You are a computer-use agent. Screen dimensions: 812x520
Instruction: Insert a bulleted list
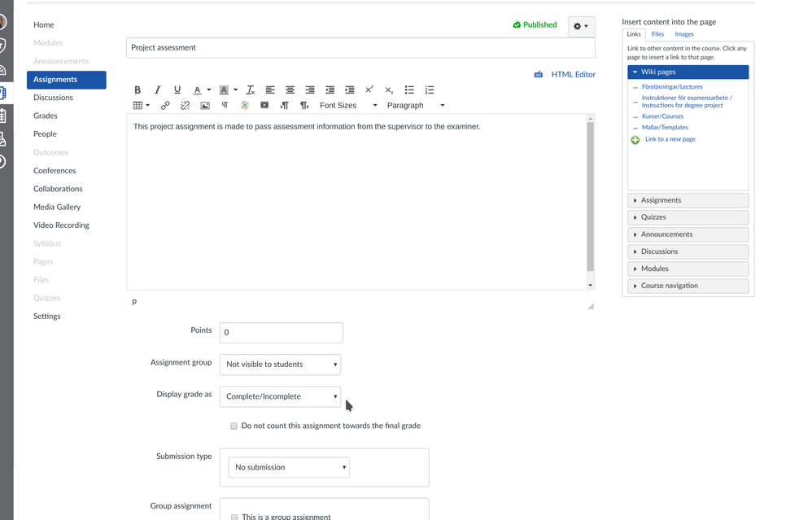click(x=409, y=90)
